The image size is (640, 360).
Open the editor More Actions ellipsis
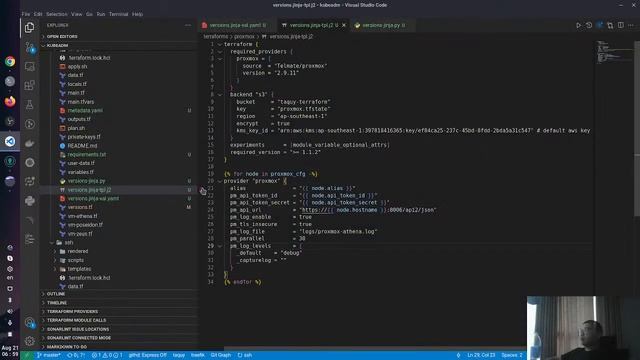coord(631,25)
